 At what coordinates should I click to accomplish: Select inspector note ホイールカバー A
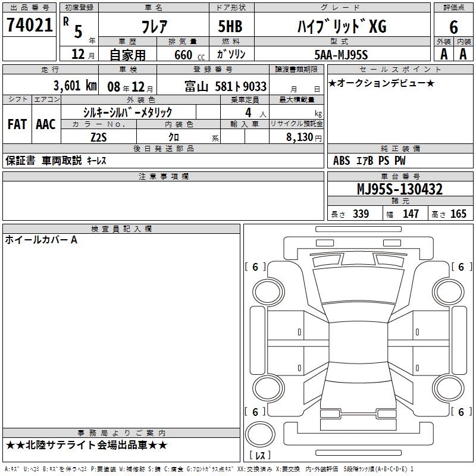click(x=41, y=240)
